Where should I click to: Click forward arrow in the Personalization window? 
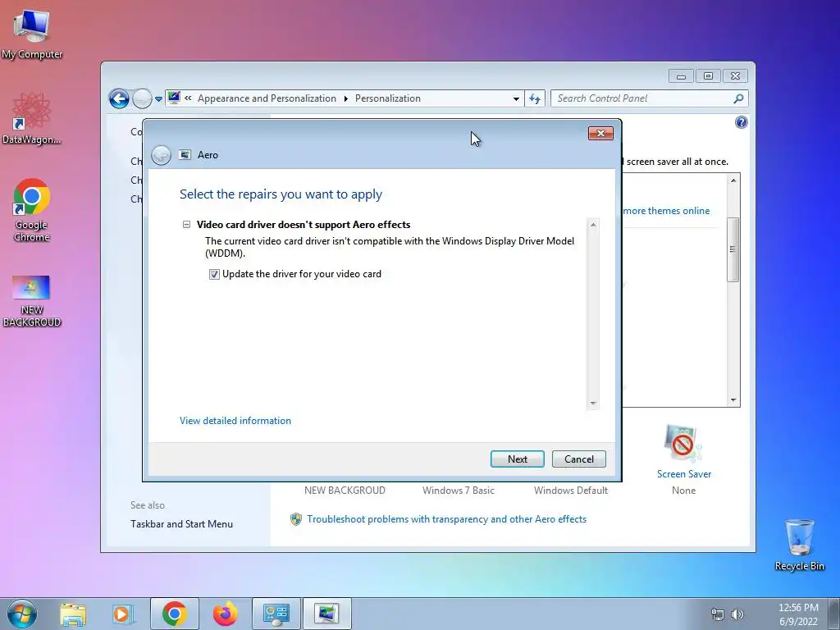(142, 98)
